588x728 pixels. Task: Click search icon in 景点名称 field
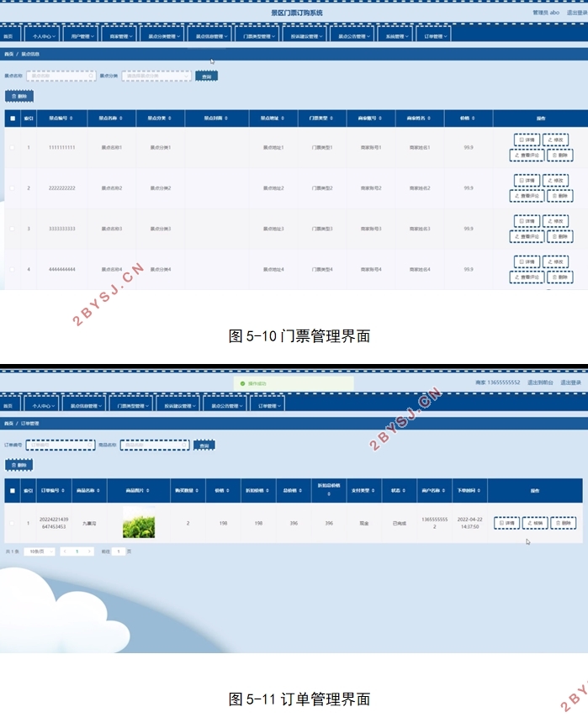click(91, 76)
